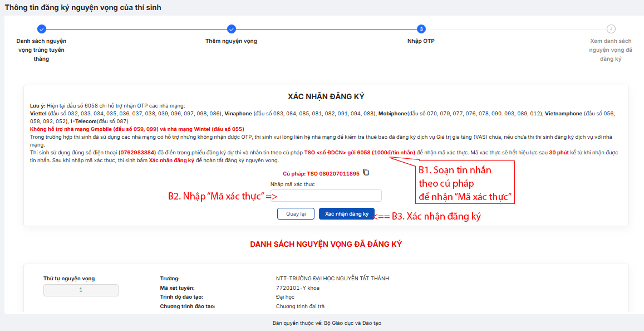Click the phone number (0762983884)

[x=137, y=153]
